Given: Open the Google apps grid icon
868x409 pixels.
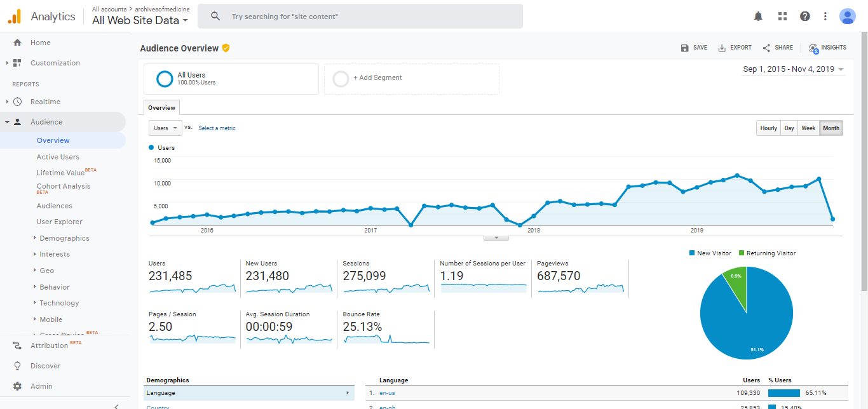Looking at the screenshot, I should click(782, 17).
